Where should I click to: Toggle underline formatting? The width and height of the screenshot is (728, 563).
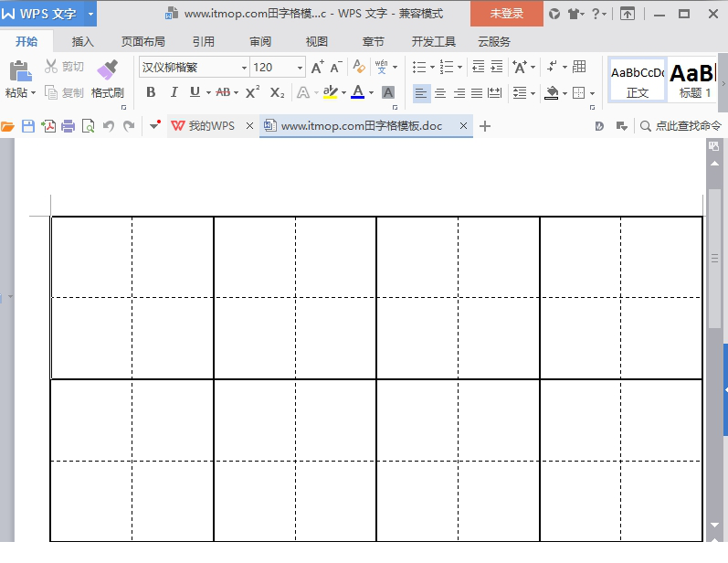pos(195,92)
